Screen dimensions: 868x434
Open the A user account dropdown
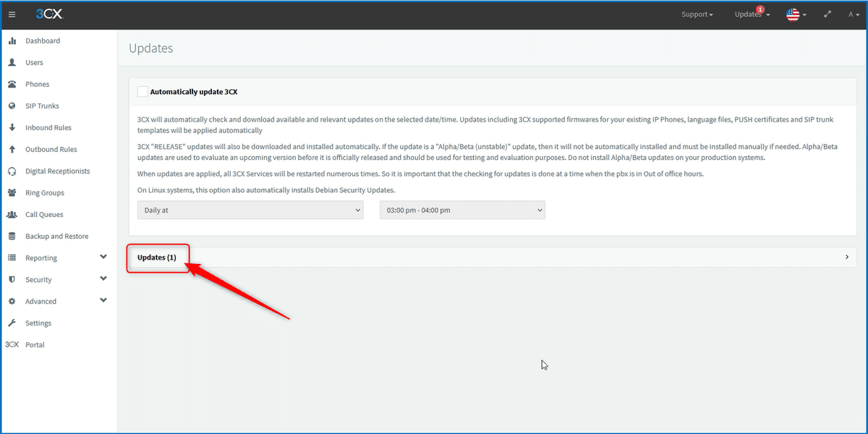point(854,14)
